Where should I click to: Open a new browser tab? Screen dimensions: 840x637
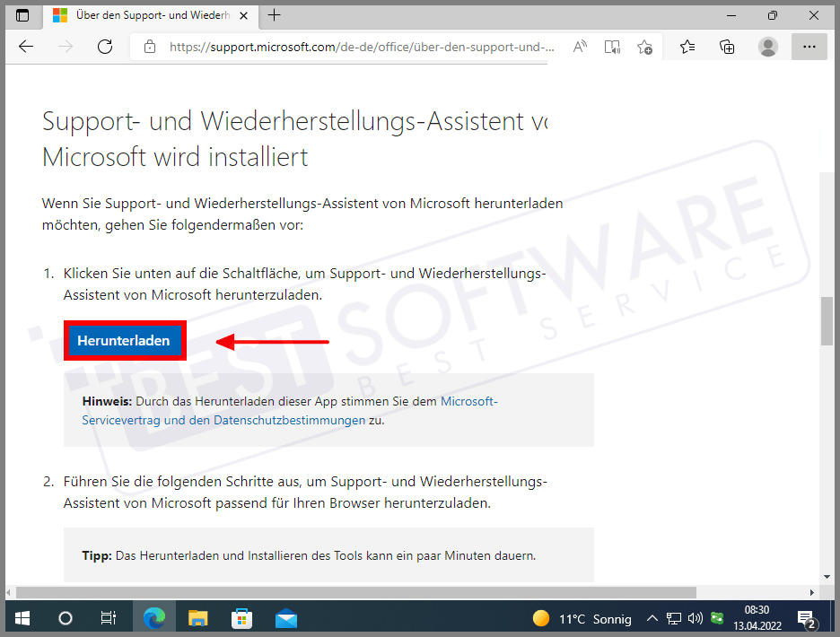(x=275, y=15)
